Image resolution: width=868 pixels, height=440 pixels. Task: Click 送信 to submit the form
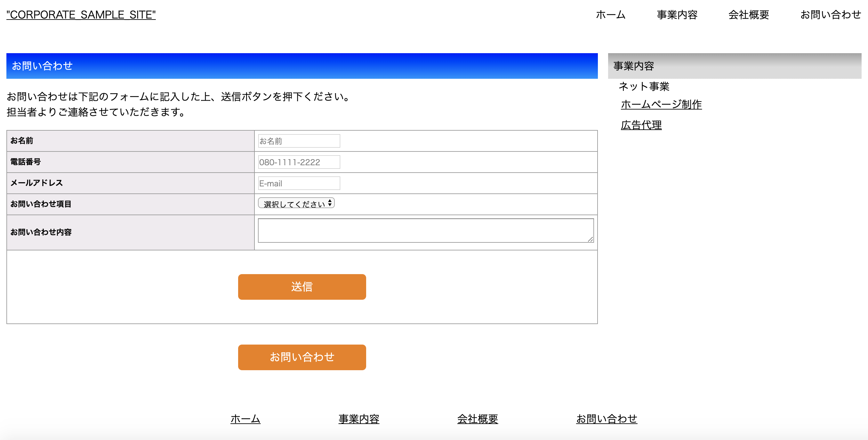point(302,287)
